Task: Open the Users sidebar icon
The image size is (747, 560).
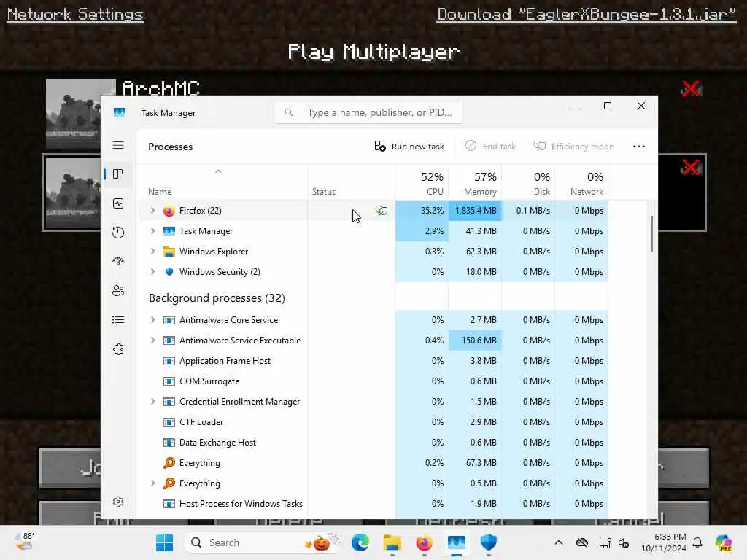Action: (x=118, y=290)
